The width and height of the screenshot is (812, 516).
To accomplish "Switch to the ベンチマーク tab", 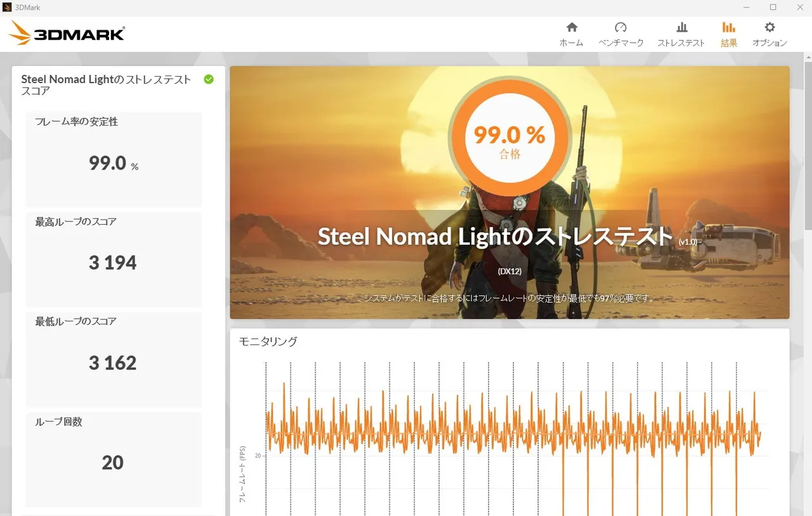I will click(621, 34).
